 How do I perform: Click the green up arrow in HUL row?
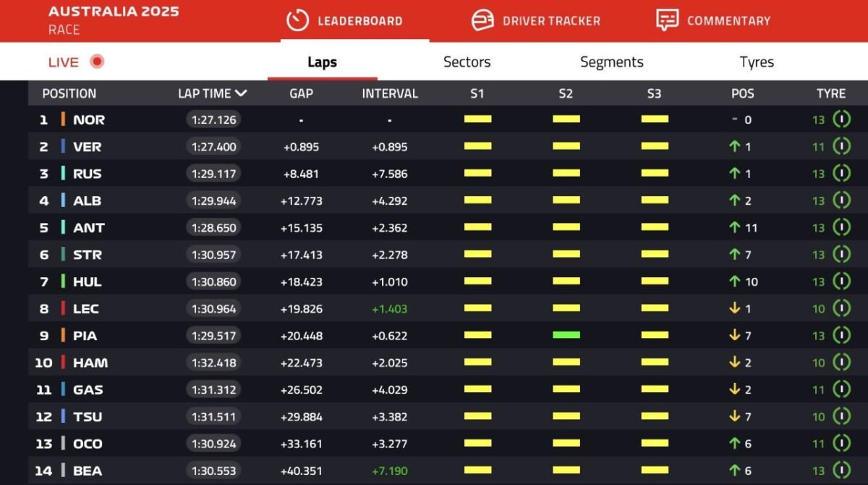[x=735, y=282]
